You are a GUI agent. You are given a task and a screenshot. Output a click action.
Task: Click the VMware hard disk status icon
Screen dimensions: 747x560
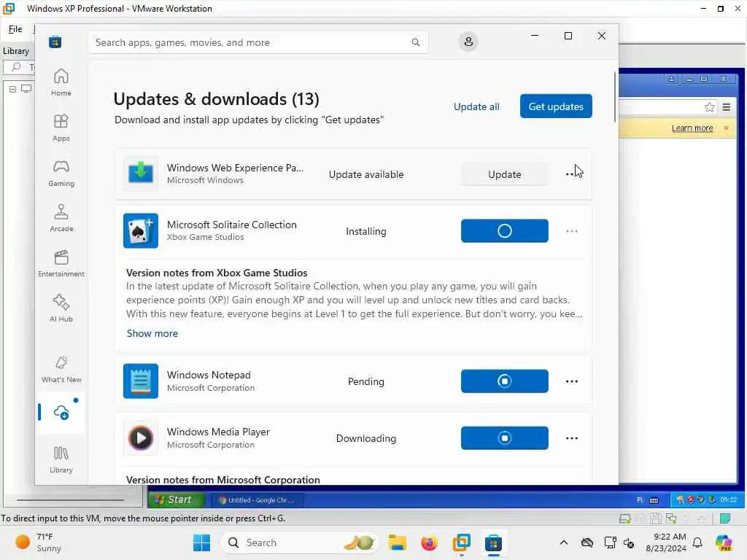click(624, 518)
